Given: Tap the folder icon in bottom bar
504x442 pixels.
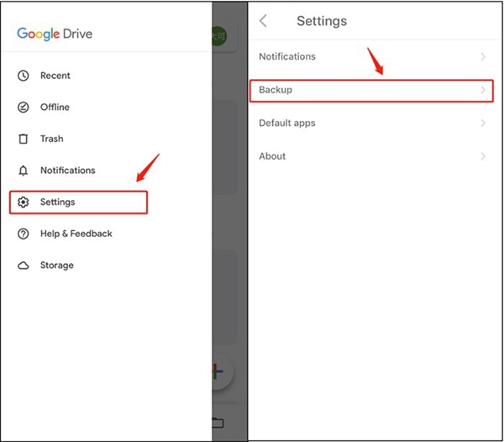Looking at the screenshot, I should (x=218, y=423).
